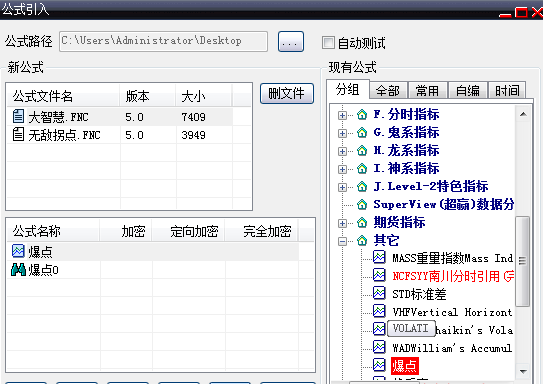The width and height of the screenshot is (543, 384).
Task: Click the house icon of I.神系指标
Action: pyautogui.click(x=362, y=168)
